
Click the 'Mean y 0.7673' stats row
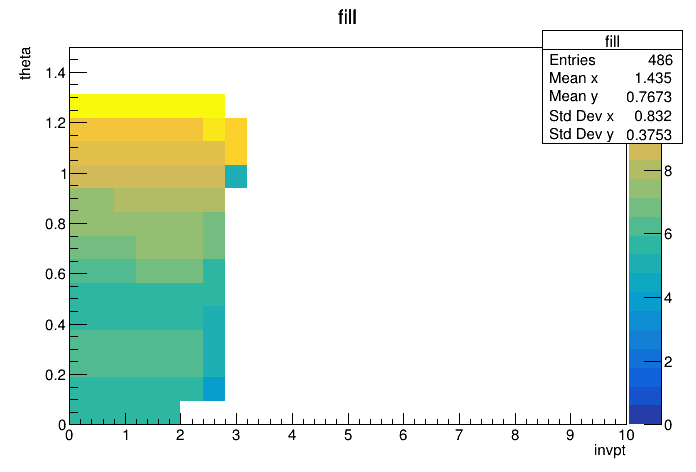pos(612,96)
